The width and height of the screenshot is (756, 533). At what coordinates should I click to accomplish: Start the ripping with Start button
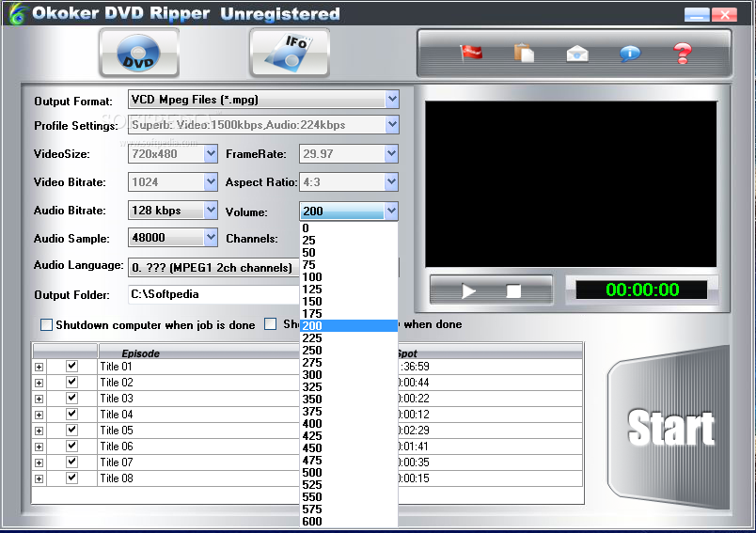[670, 428]
